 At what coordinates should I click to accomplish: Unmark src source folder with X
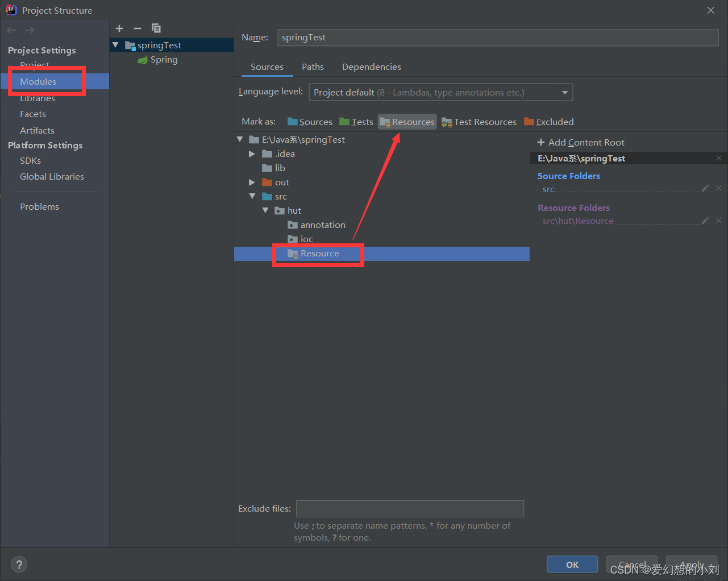click(719, 188)
